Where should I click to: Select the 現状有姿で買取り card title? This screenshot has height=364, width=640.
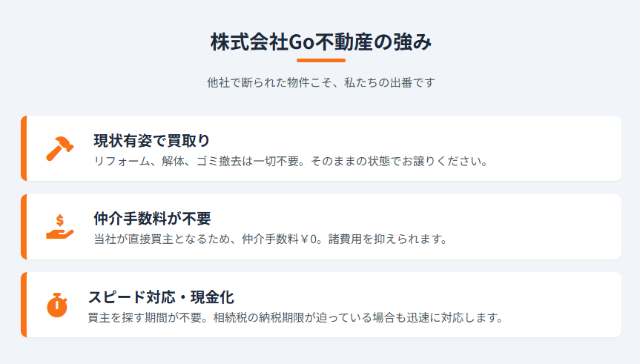click(x=152, y=140)
